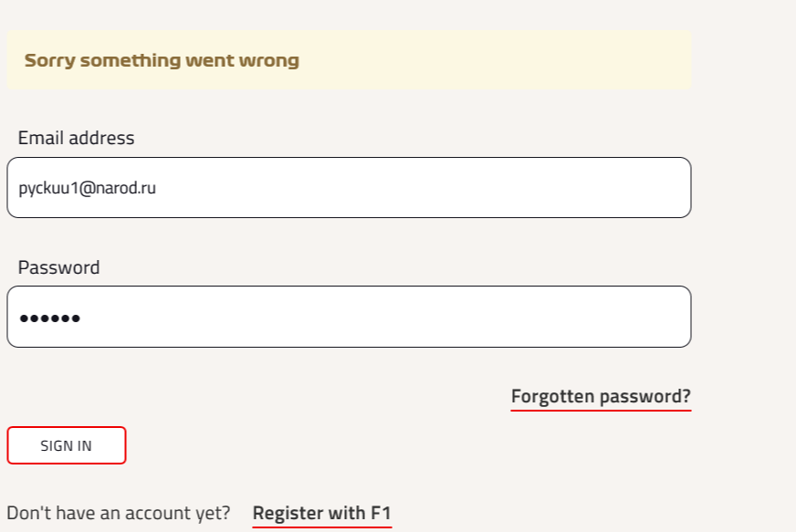Image resolution: width=796 pixels, height=532 pixels.
Task: Click the SIGN IN button
Action: [66, 445]
